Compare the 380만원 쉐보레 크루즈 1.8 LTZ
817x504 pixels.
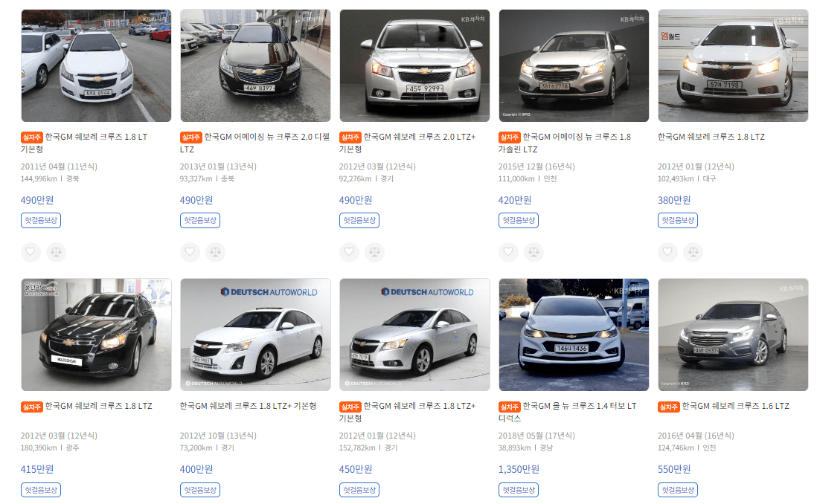click(693, 252)
